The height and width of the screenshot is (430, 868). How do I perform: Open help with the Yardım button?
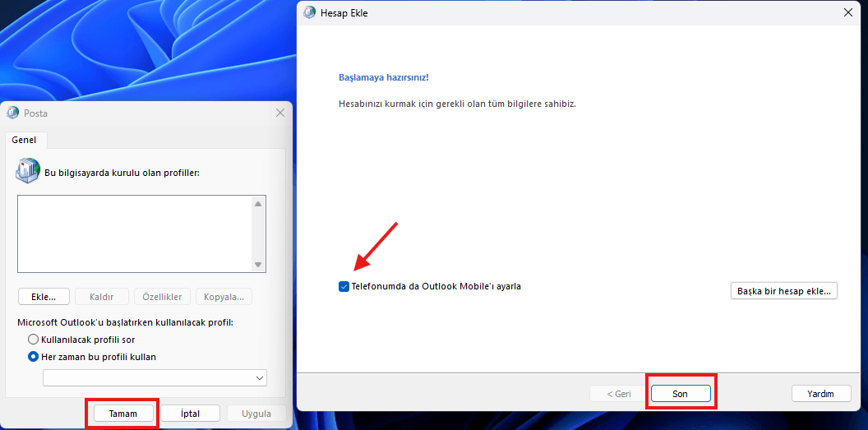(x=821, y=394)
